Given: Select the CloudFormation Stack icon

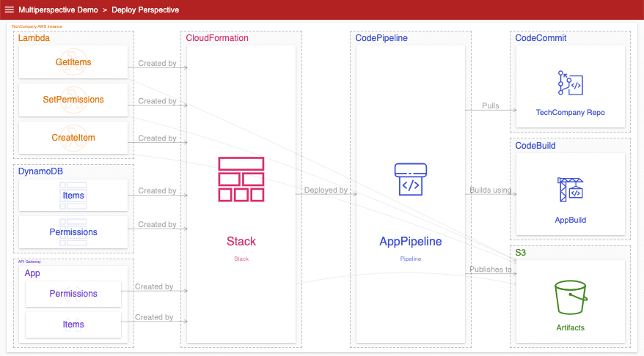Looking at the screenshot, I should click(241, 179).
